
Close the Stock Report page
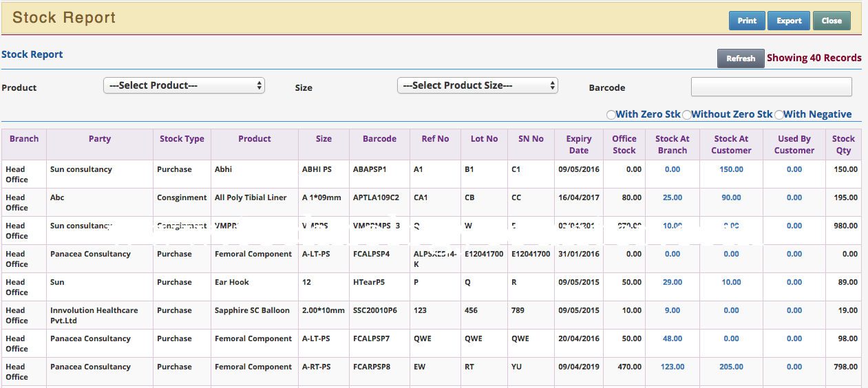832,21
